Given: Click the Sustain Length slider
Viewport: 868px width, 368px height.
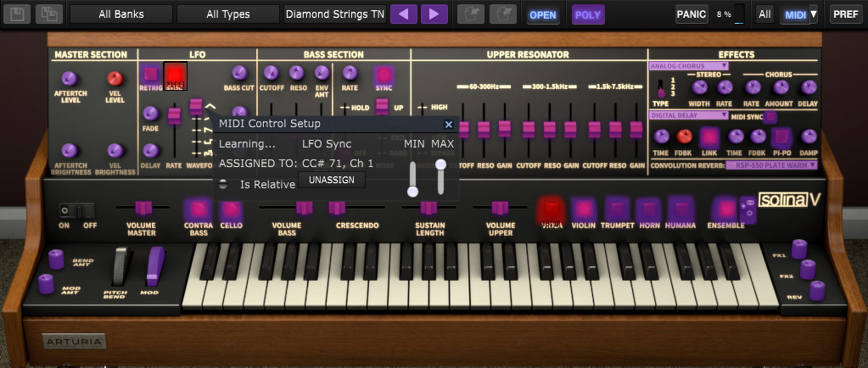Looking at the screenshot, I should [x=428, y=208].
